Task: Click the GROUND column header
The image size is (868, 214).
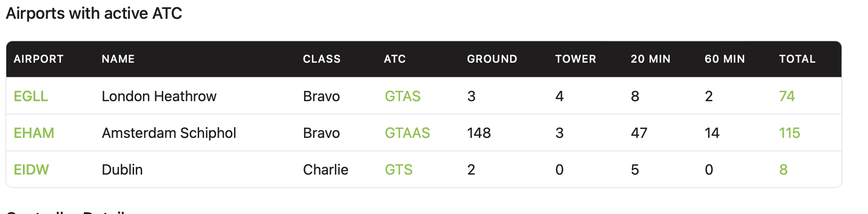Action: [492, 59]
